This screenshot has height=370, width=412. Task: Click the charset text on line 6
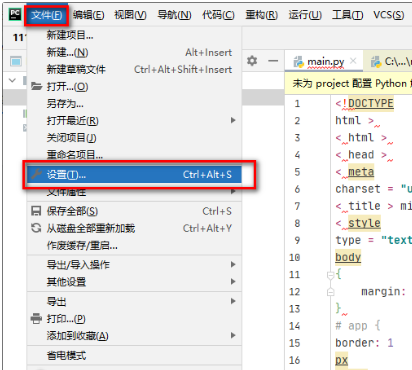pos(358,189)
